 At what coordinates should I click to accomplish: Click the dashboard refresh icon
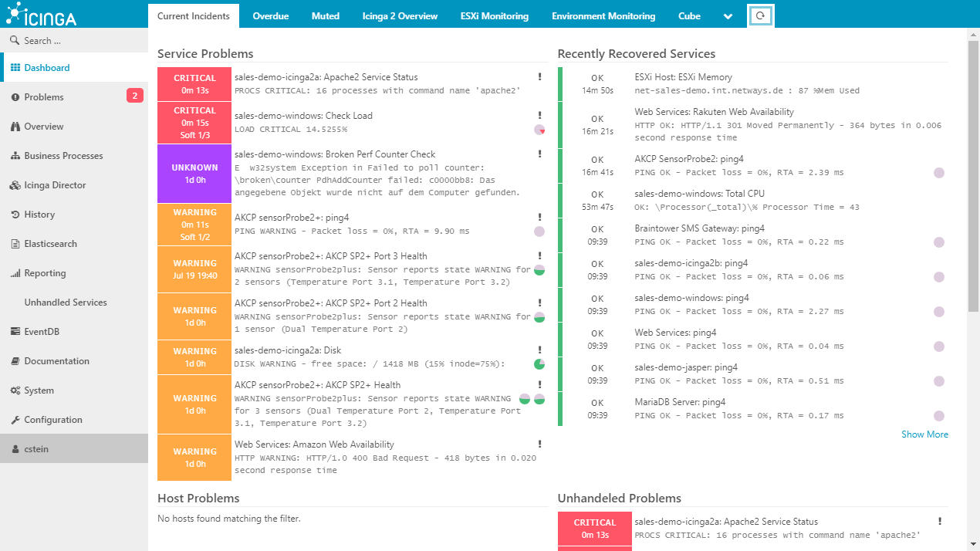(x=760, y=15)
